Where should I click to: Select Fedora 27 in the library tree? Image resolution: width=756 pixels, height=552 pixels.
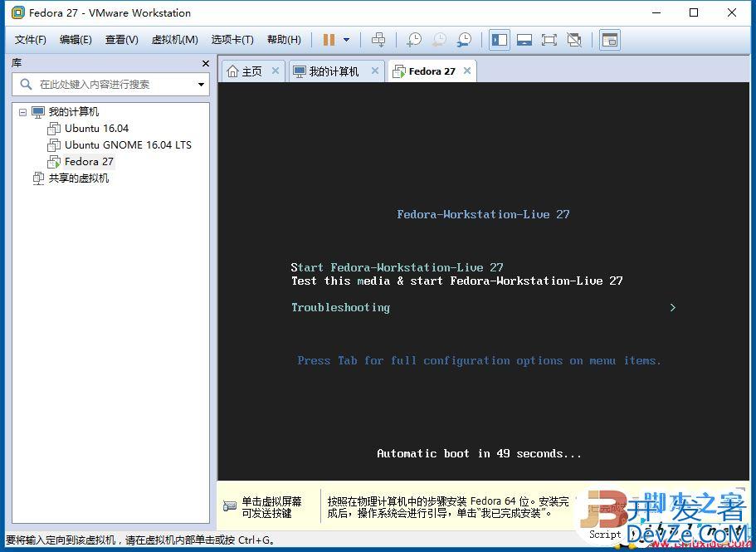point(89,162)
